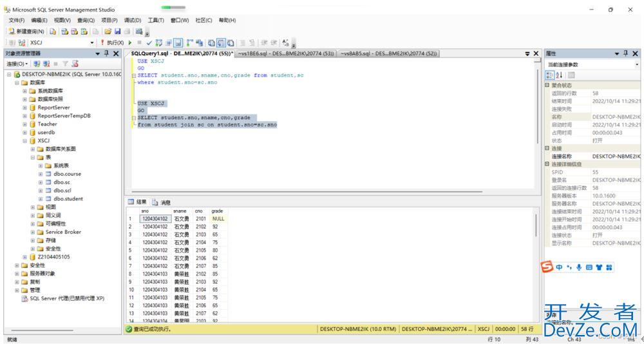Screen dimensions: 644x344
Task: Pin the 属性 properties panel
Action: [625, 53]
